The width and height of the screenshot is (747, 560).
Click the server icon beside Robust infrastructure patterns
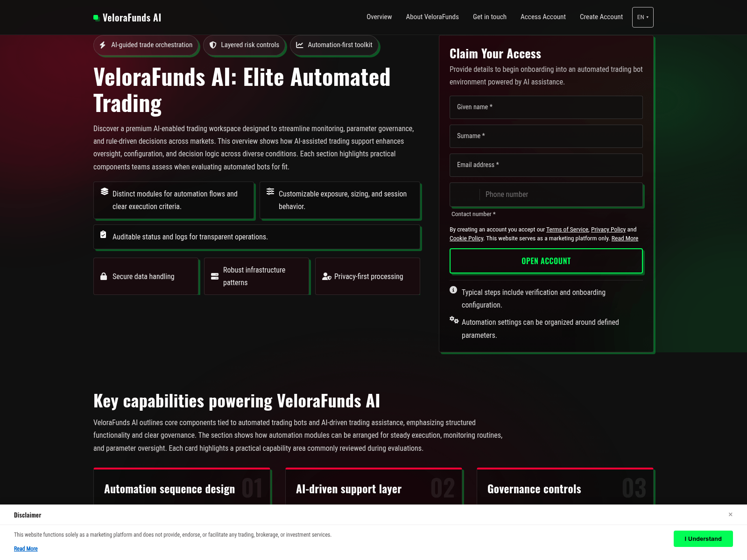[x=215, y=277]
